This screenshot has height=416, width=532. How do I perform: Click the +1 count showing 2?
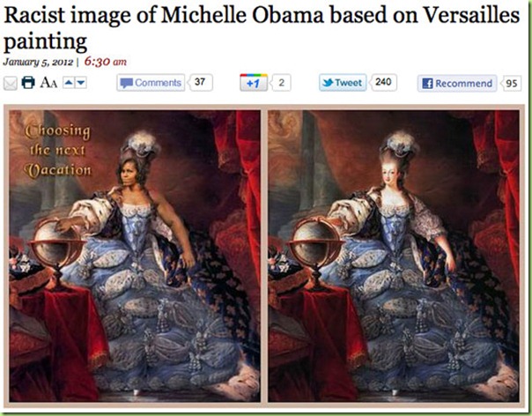280,83
